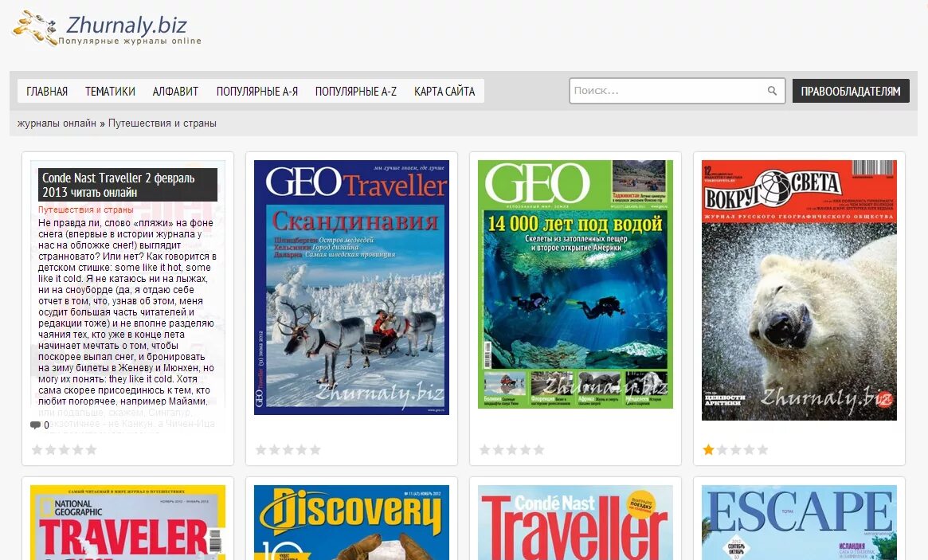This screenshot has height=560, width=928.
Task: Rate Вокруг Света third star
Action: tap(736, 450)
